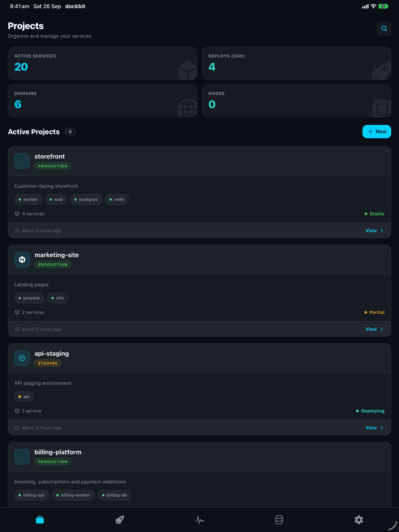The height and width of the screenshot is (532, 399).
Task: Select the billing-api service chip
Action: tap(32, 495)
